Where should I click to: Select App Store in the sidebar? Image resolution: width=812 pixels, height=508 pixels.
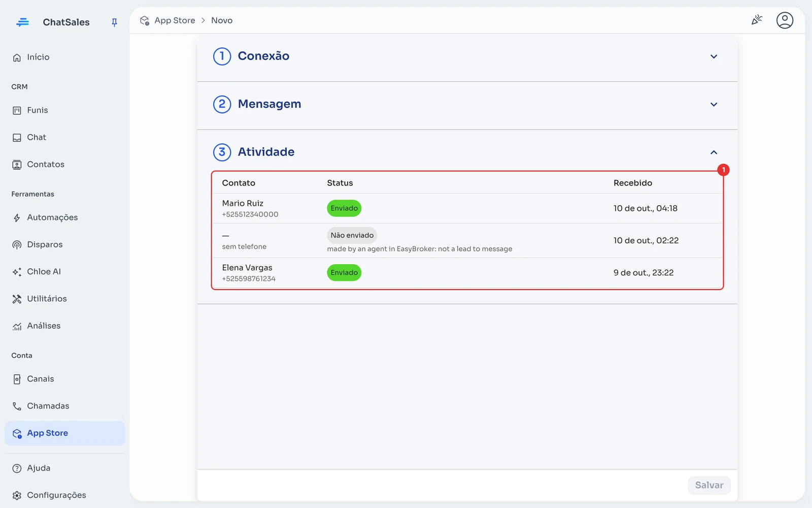click(x=65, y=433)
